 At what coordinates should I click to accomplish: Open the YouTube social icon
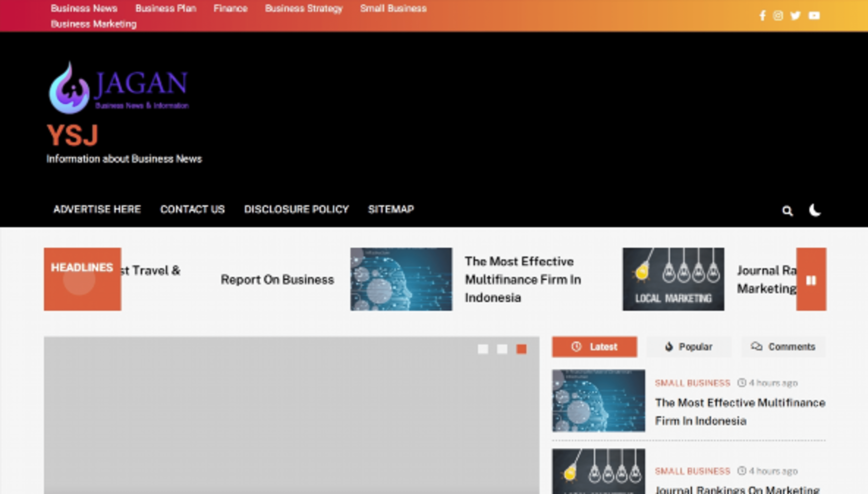[x=814, y=16]
